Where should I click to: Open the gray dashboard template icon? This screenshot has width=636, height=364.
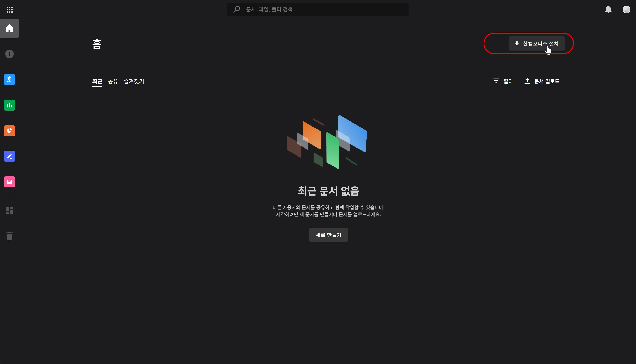pyautogui.click(x=9, y=211)
